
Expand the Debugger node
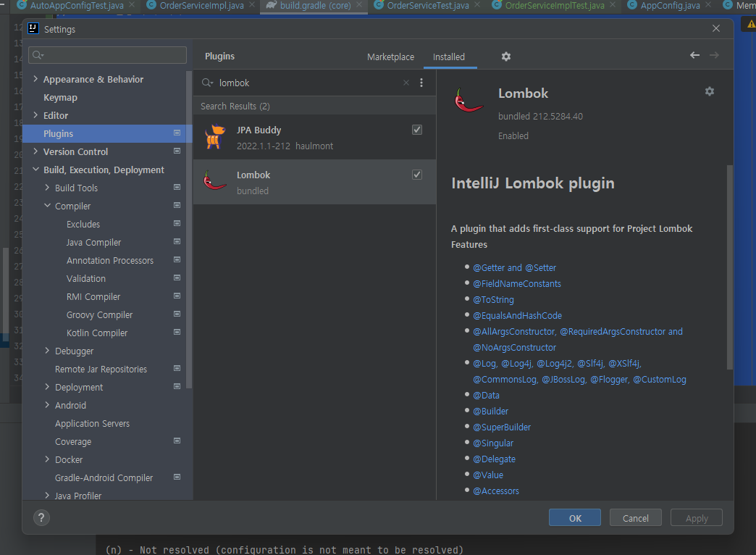coord(47,351)
